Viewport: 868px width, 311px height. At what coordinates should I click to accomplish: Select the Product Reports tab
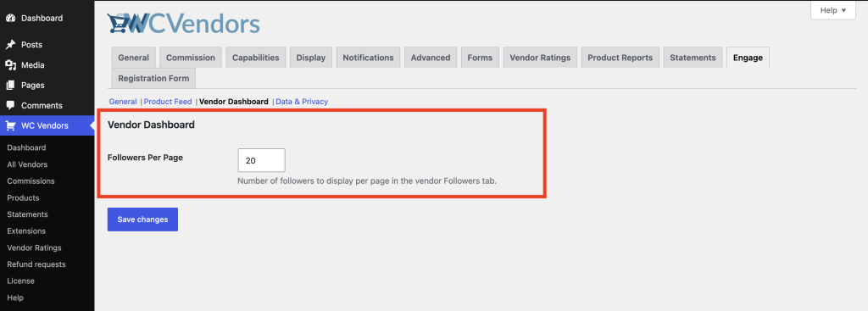pos(620,58)
